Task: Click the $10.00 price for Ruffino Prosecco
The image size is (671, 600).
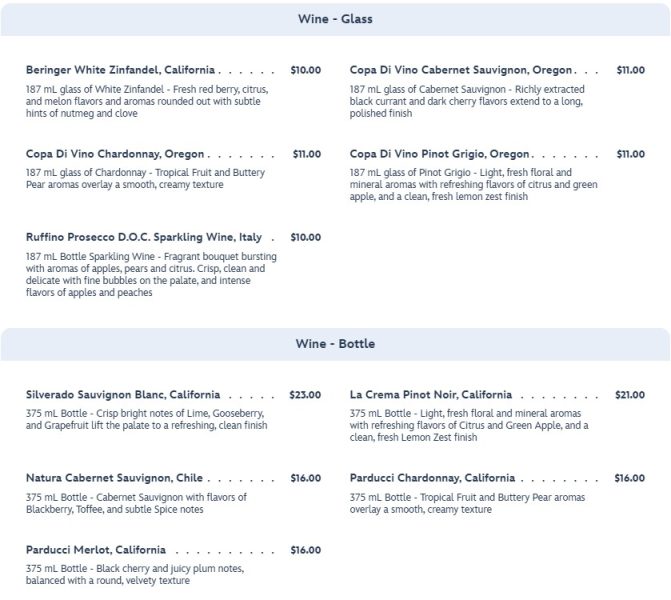Action: (305, 237)
